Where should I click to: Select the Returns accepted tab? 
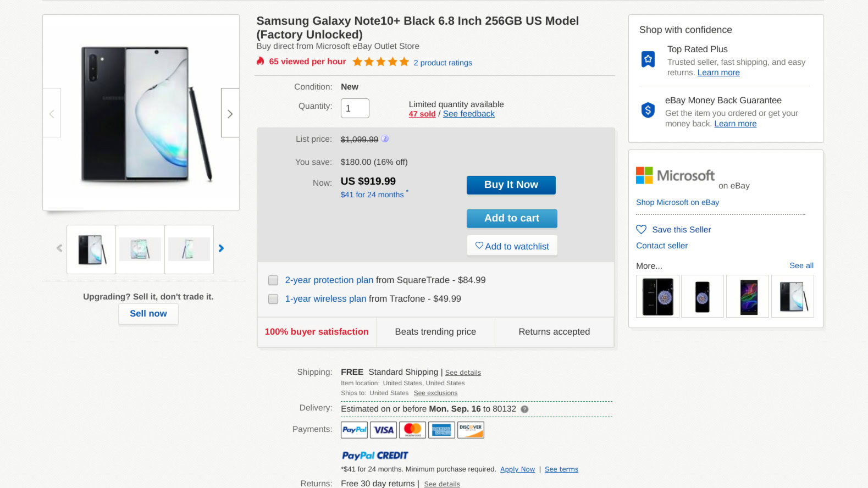[x=554, y=332]
